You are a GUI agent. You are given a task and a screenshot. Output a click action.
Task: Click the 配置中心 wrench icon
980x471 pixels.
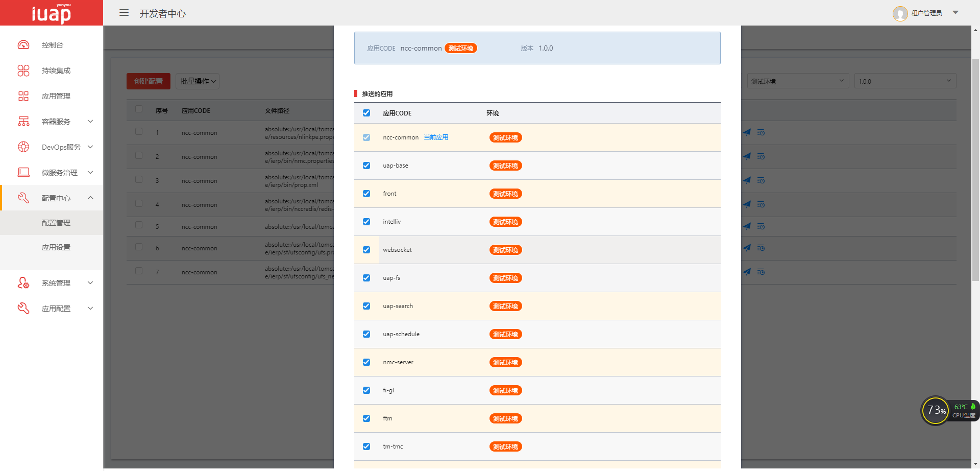pyautogui.click(x=23, y=198)
